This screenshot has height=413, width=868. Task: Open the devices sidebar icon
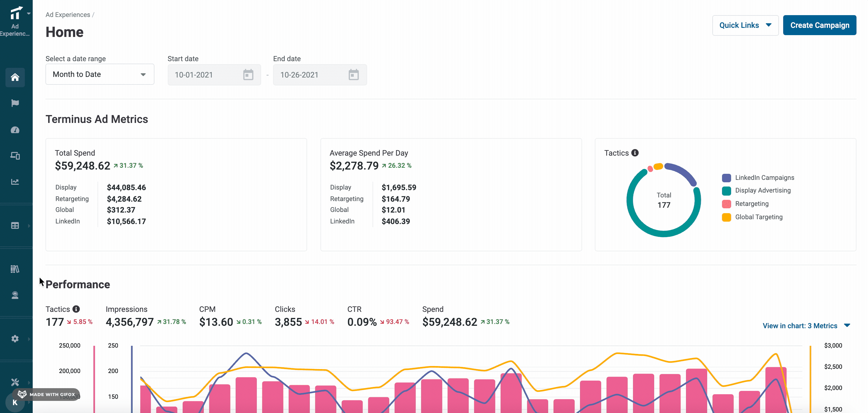tap(15, 156)
